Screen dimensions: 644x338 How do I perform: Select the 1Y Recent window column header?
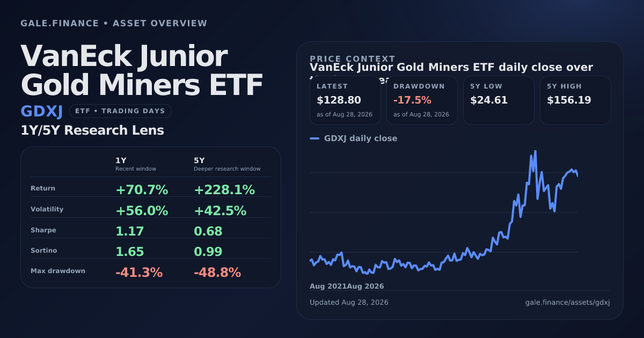tap(136, 164)
